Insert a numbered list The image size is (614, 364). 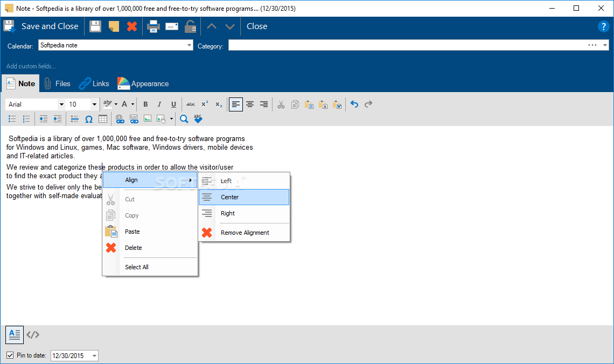26,119
